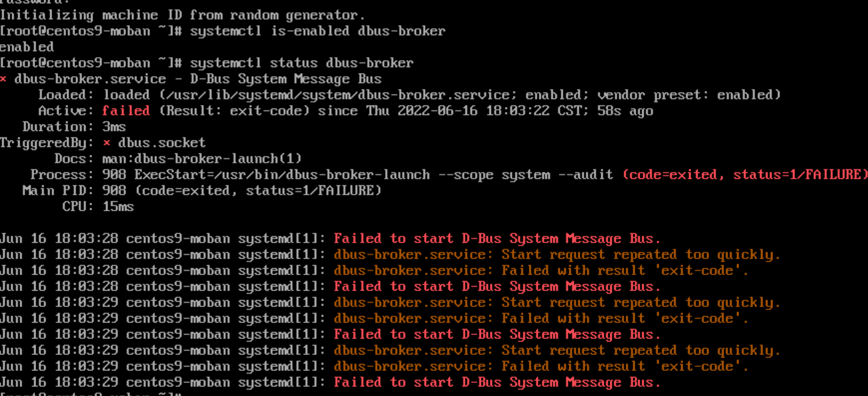Click the Duration: 3ms value
This screenshot has width=868, height=396.
[114, 127]
